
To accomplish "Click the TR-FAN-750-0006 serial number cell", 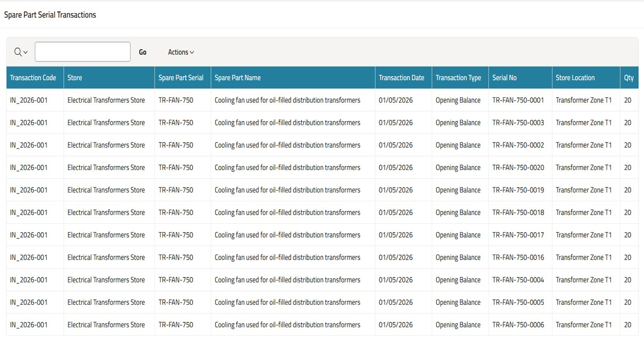I will (x=518, y=324).
